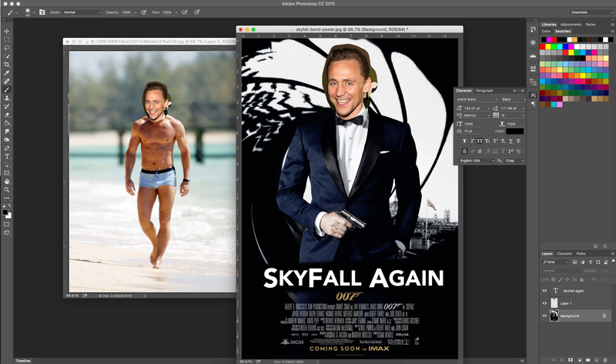Open the Character panel icon in the dock

click(533, 95)
